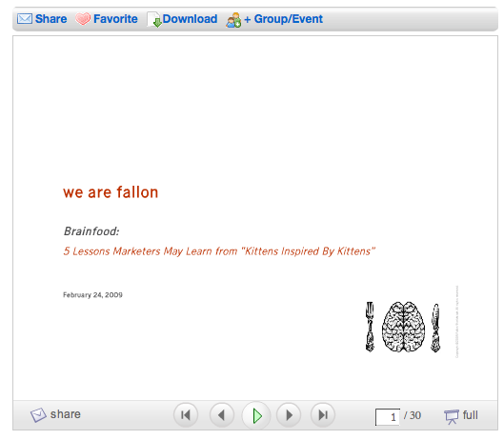Play the slideshow with green button
Viewport: 504px width, 440px height.
click(256, 415)
